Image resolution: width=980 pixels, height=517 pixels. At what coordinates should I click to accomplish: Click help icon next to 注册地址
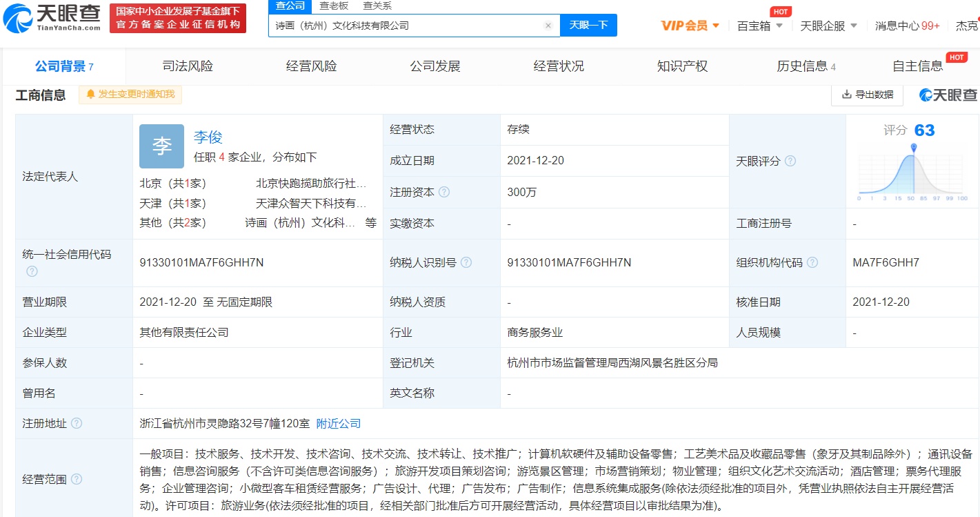point(77,423)
